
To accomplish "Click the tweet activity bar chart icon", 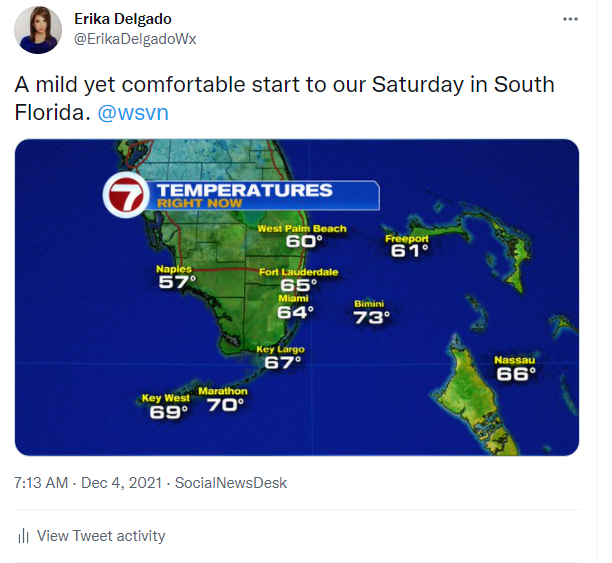I will (x=23, y=536).
